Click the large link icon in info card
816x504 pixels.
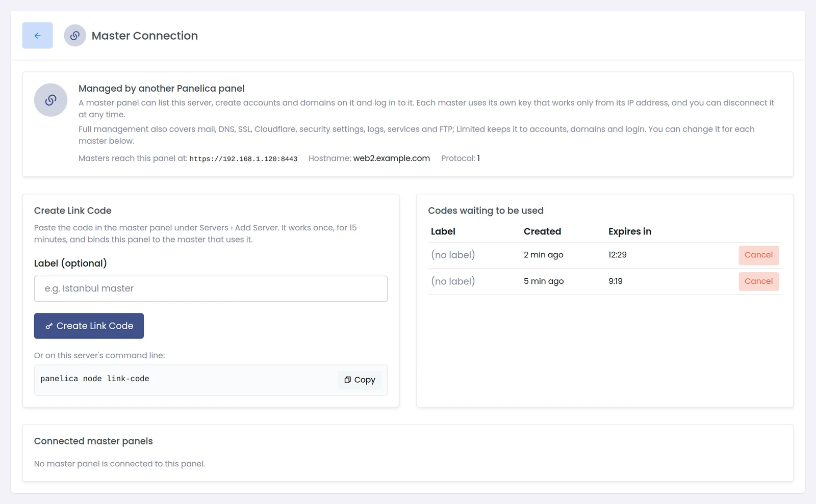tap(50, 100)
